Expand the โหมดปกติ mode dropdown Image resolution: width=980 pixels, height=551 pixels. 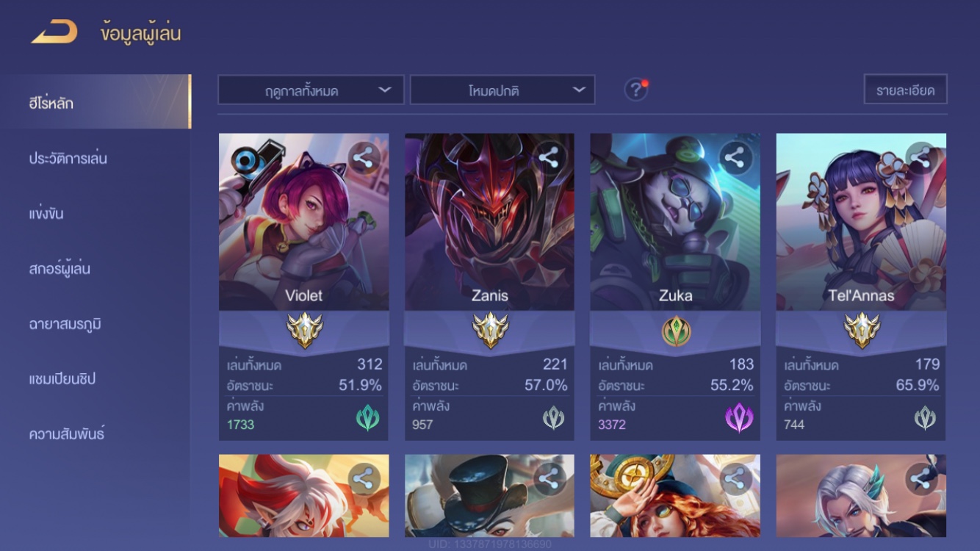(x=502, y=90)
